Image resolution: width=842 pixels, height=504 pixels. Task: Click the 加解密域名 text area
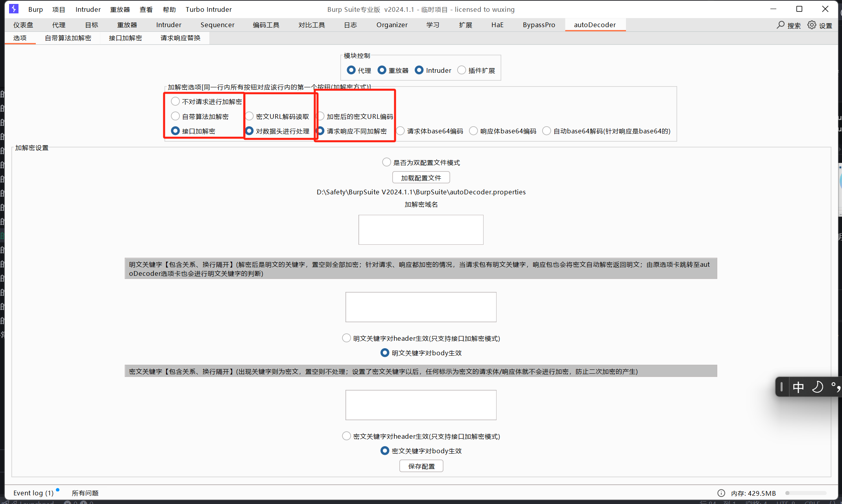coord(421,230)
